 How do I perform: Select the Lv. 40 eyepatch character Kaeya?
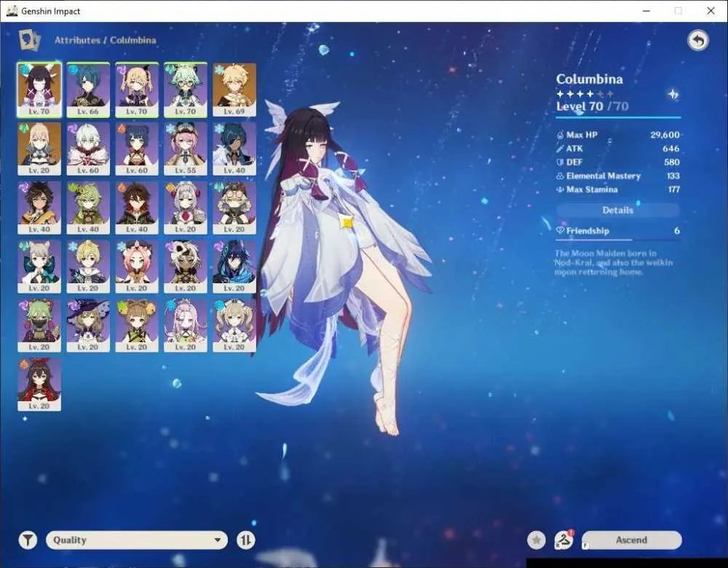[234, 149]
